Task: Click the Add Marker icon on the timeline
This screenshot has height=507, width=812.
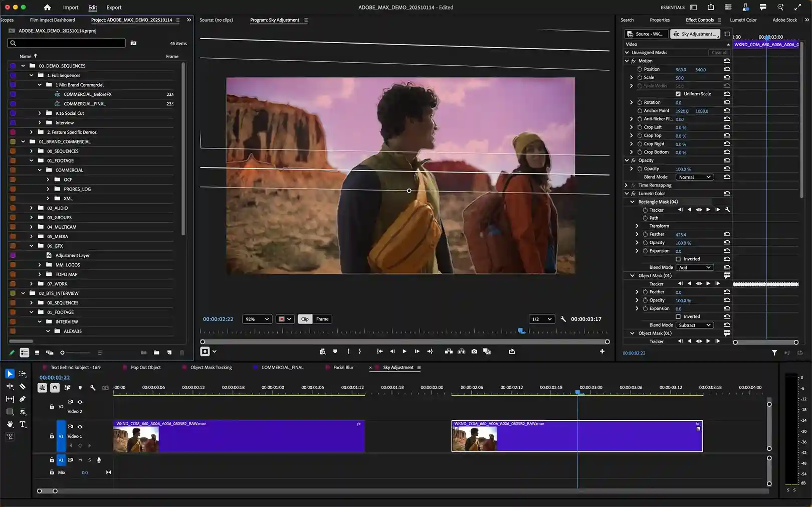Action: (x=80, y=388)
